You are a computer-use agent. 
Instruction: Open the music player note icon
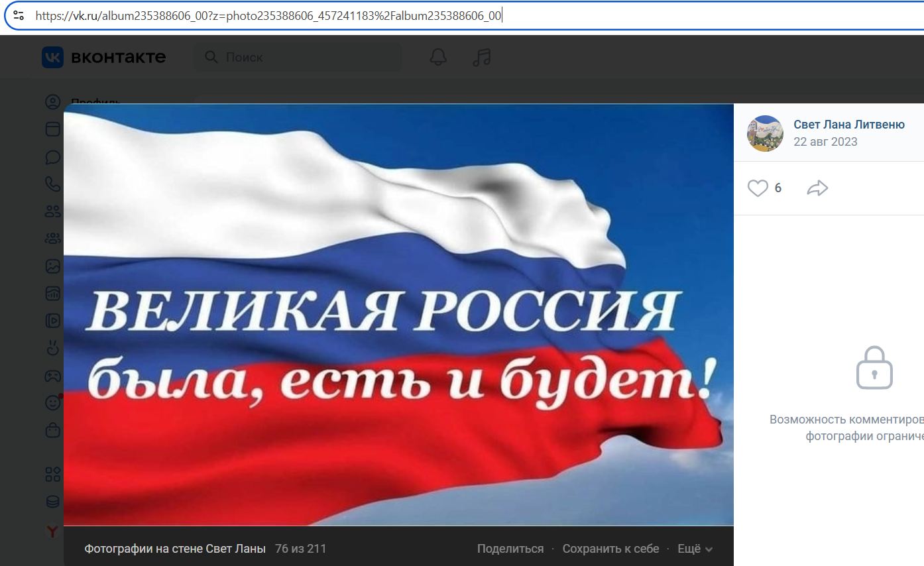pyautogui.click(x=482, y=57)
